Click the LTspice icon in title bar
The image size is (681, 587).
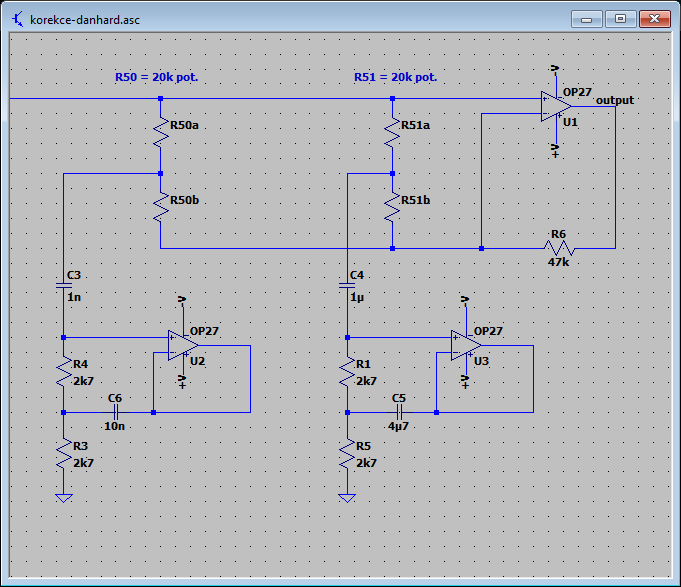click(x=18, y=20)
